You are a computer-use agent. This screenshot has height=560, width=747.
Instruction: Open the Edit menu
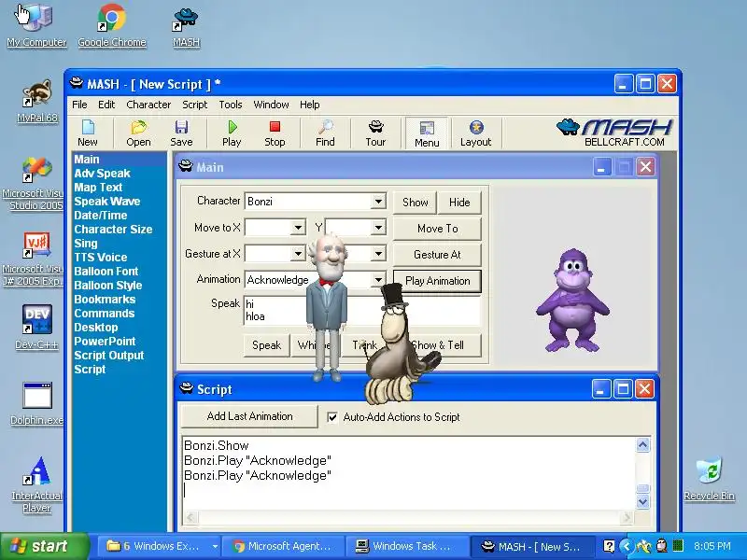(106, 105)
